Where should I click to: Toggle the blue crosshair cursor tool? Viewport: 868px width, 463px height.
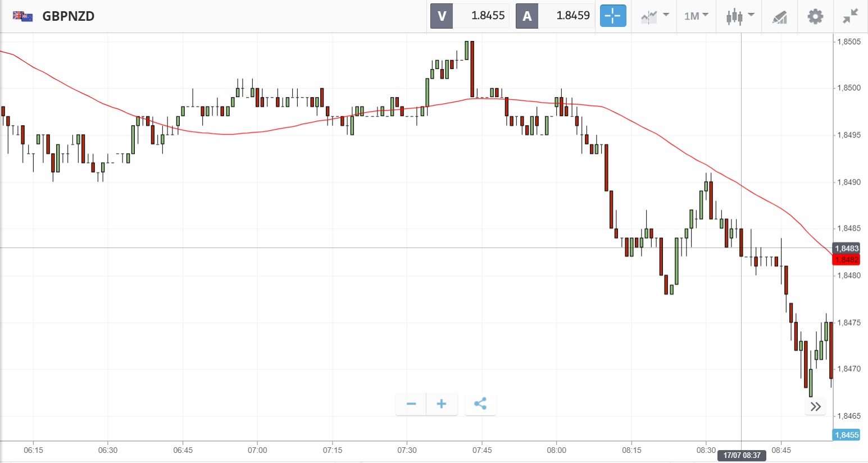tap(612, 16)
